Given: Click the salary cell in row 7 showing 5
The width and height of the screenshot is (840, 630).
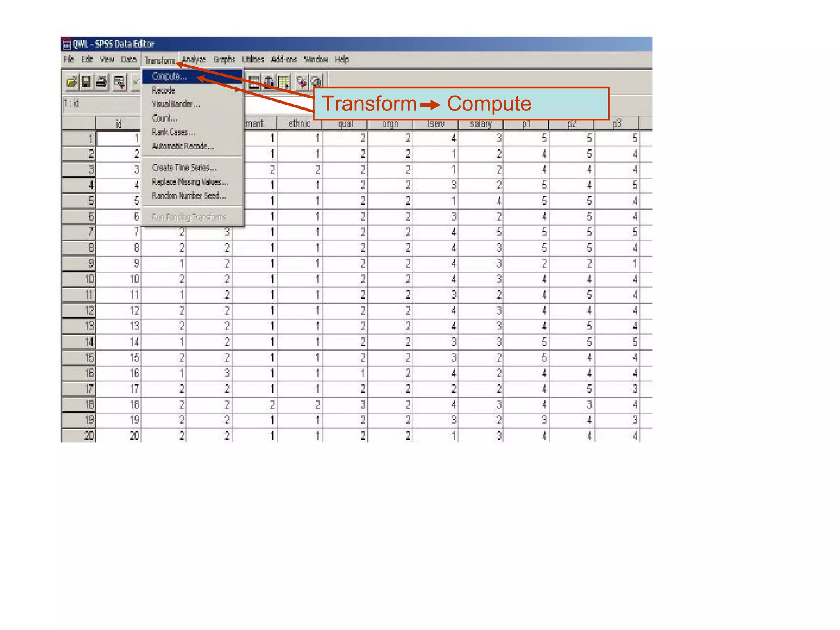Looking at the screenshot, I should click(x=481, y=232).
